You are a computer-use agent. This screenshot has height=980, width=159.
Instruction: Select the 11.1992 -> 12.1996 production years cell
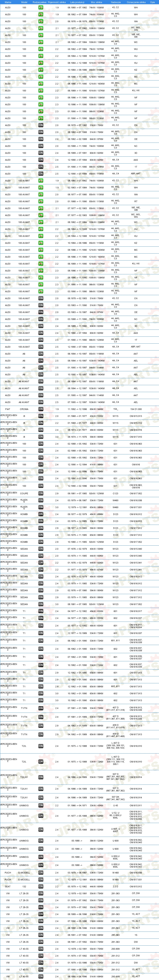click(x=77, y=409)
